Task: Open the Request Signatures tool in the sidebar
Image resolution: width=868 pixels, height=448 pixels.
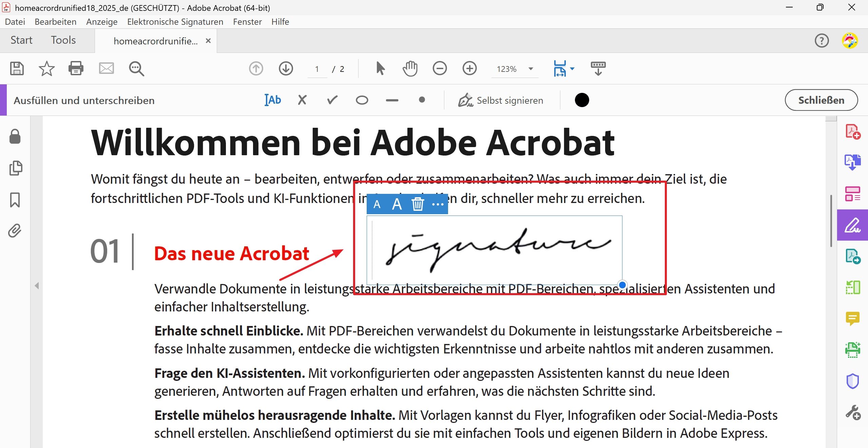Action: tap(852, 256)
